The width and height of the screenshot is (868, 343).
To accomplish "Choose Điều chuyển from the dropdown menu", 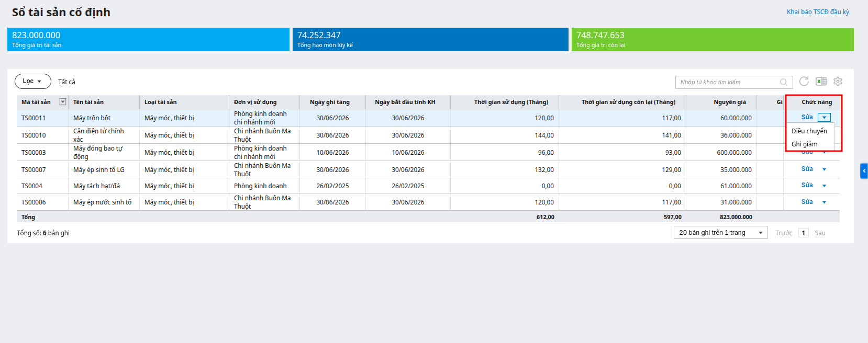I will [x=809, y=131].
